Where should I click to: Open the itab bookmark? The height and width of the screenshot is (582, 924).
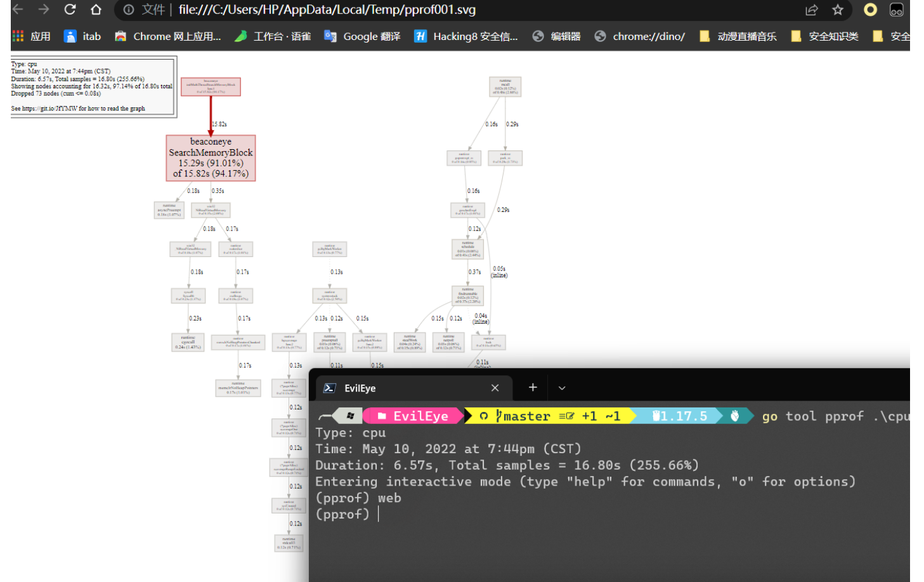[x=83, y=36]
